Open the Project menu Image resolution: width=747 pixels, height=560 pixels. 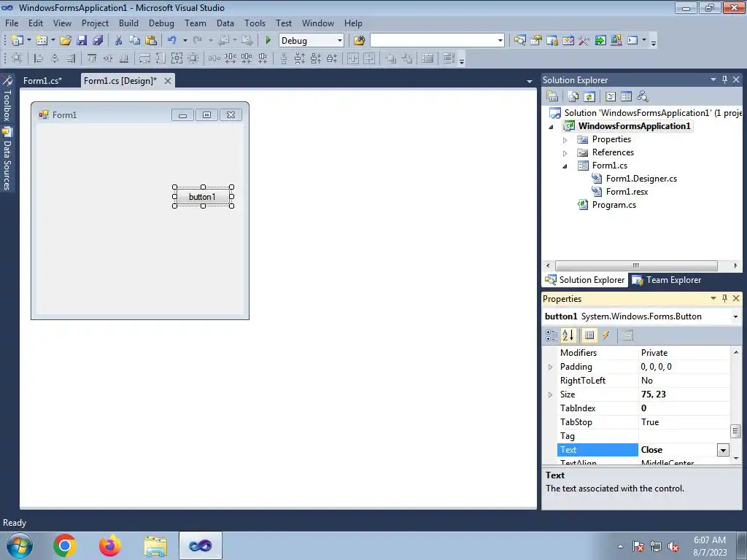pyautogui.click(x=95, y=23)
